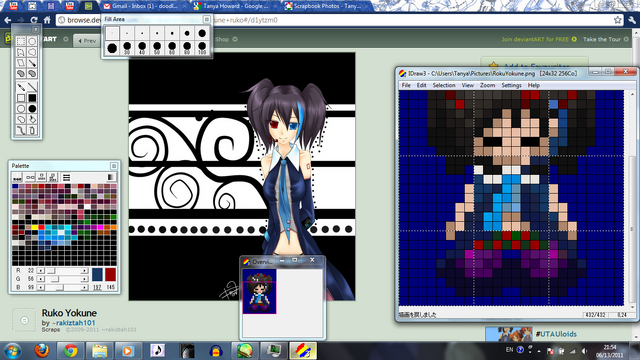Select the filled circle tool
The width and height of the screenshot is (640, 360).
pos(32,109)
